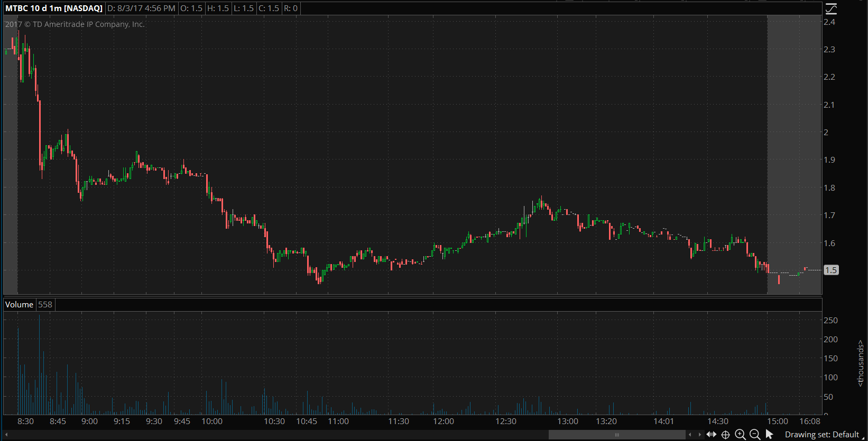
Task: Click the range readout R: 0
Action: (x=291, y=8)
